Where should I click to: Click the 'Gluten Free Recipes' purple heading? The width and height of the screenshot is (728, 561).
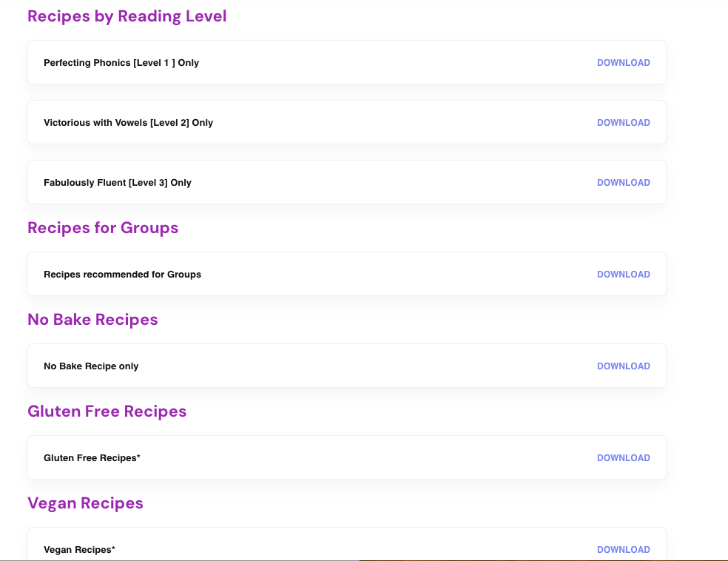tap(107, 411)
